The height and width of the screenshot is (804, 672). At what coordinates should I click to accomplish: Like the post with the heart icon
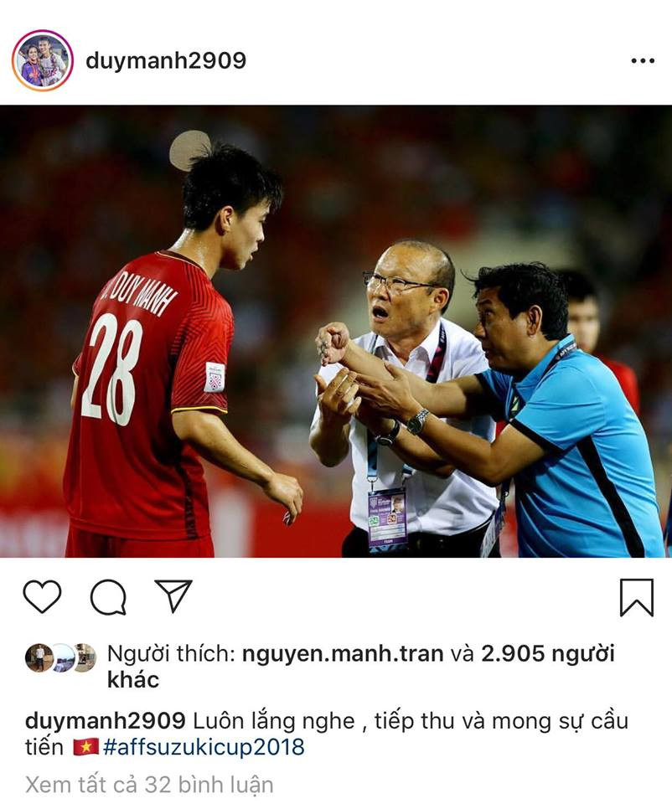click(x=42, y=596)
